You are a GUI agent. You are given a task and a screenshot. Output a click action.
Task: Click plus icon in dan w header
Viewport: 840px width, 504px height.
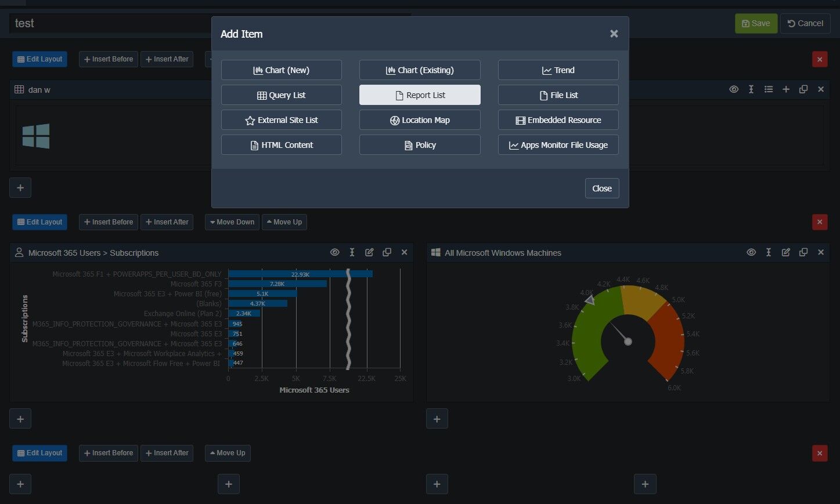tap(786, 89)
